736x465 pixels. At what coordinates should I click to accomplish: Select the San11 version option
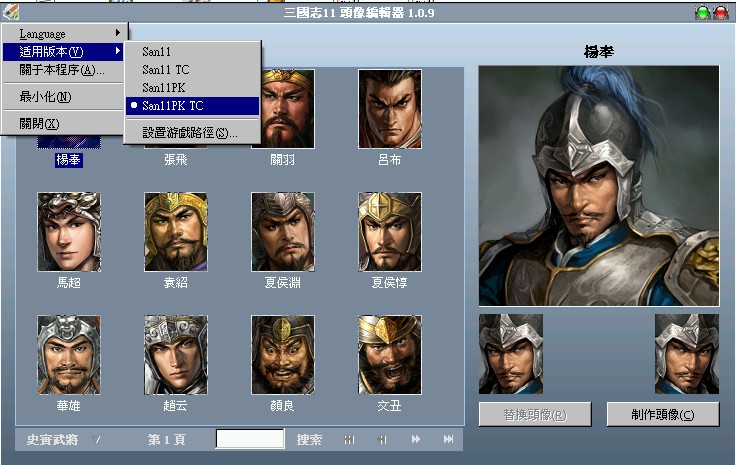192,52
